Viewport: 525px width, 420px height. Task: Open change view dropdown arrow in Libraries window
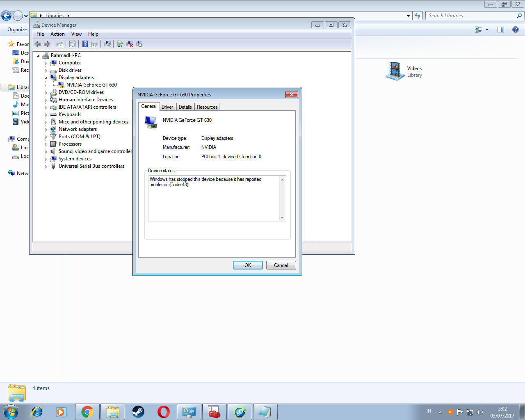click(x=487, y=30)
